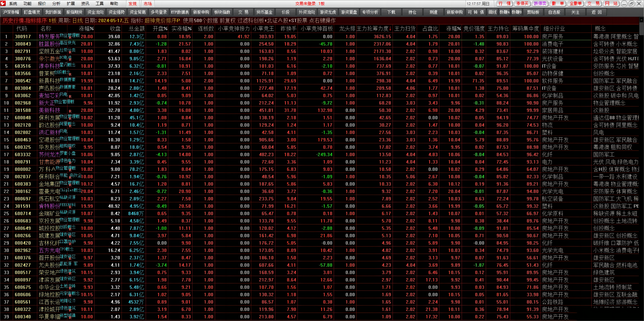
Task: Open the 剪贴板 toolbar item
Action: point(533,12)
